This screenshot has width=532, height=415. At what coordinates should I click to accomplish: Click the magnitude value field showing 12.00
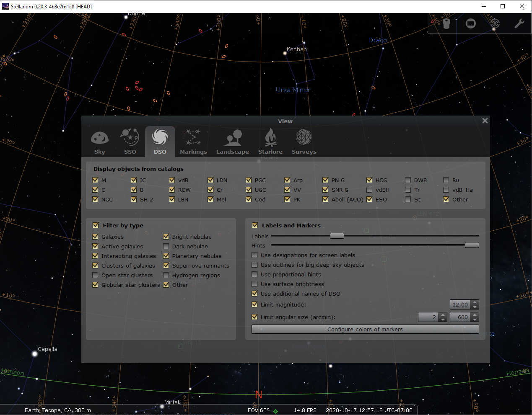click(461, 304)
